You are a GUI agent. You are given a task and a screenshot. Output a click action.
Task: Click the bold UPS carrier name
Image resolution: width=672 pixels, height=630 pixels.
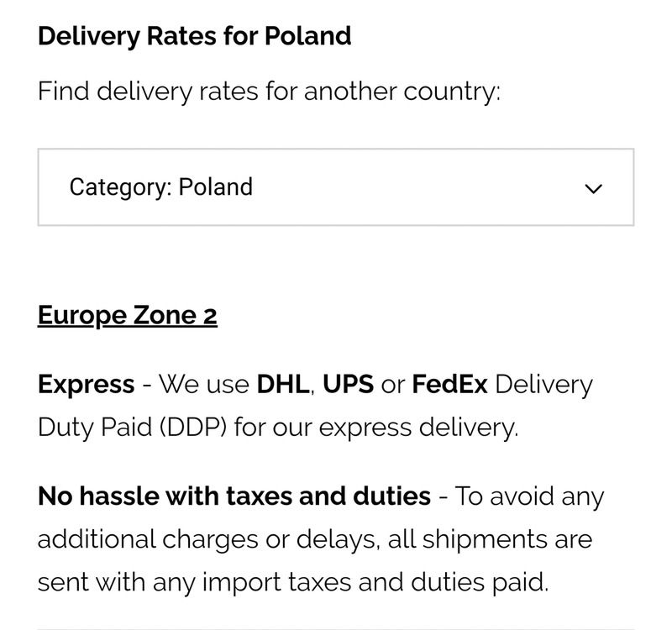(x=348, y=385)
